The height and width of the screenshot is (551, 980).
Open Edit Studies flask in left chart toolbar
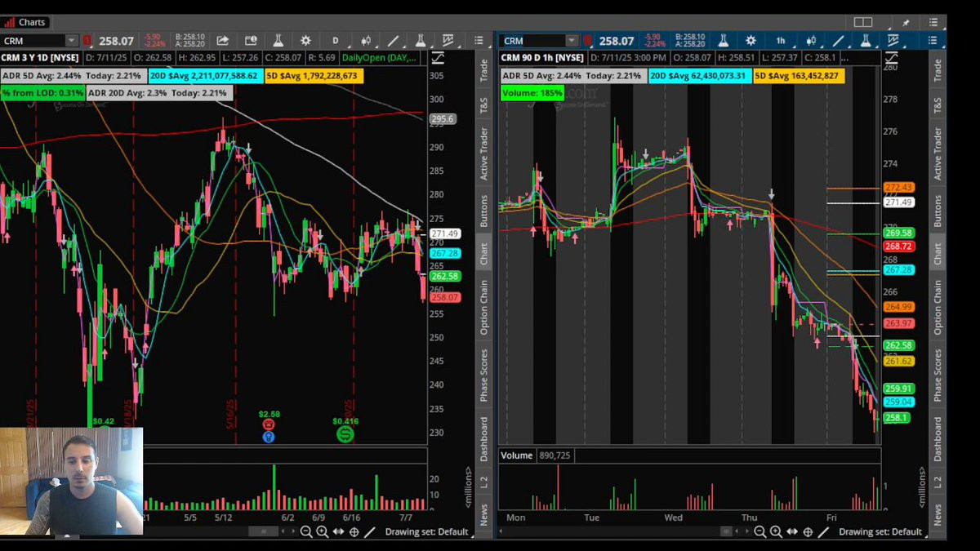[278, 41]
